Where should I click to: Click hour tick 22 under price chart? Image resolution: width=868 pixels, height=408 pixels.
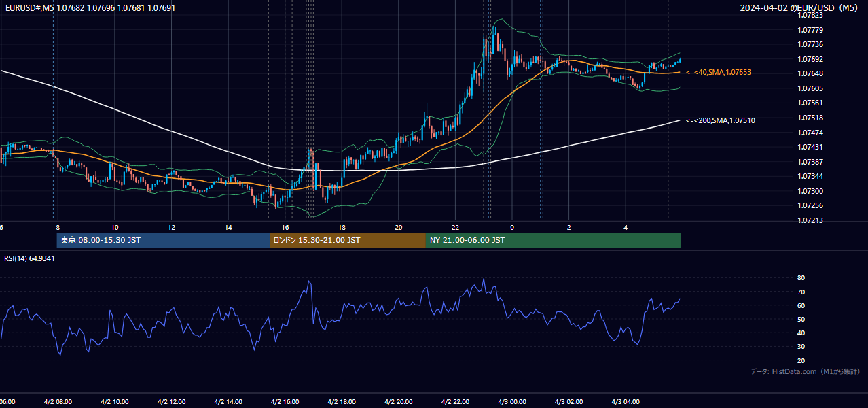(455, 227)
